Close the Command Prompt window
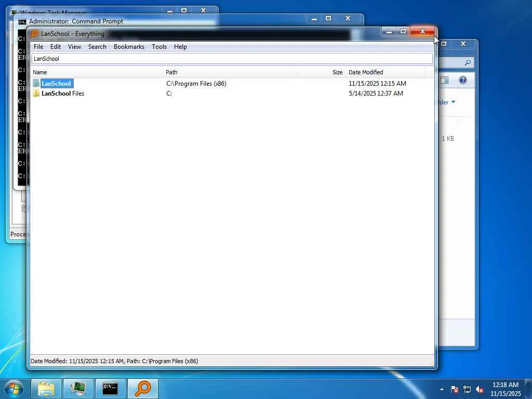The width and height of the screenshot is (532, 399). (x=348, y=18)
